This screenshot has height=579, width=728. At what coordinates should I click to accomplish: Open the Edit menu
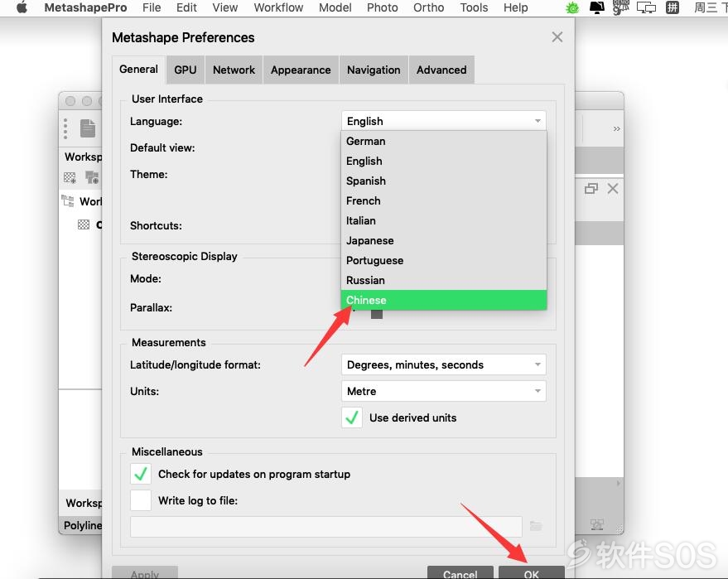[186, 8]
